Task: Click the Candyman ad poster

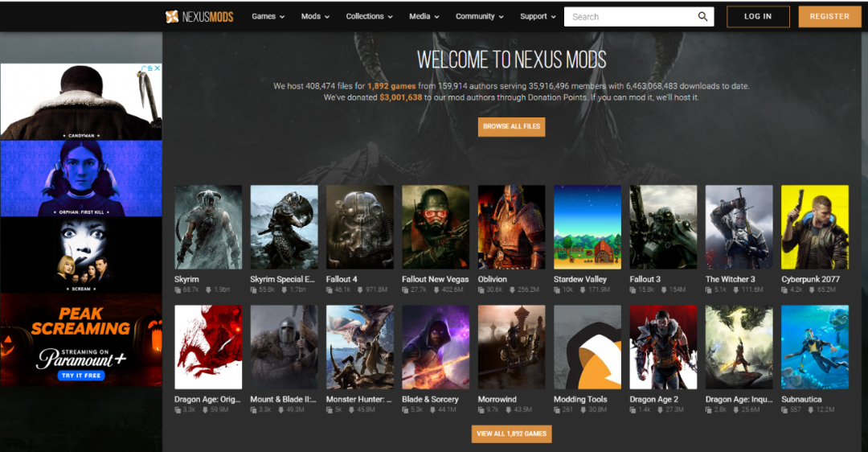Action: (x=81, y=101)
